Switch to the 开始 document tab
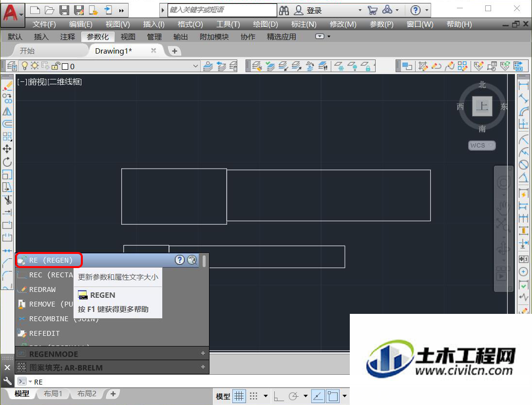 tap(27, 51)
